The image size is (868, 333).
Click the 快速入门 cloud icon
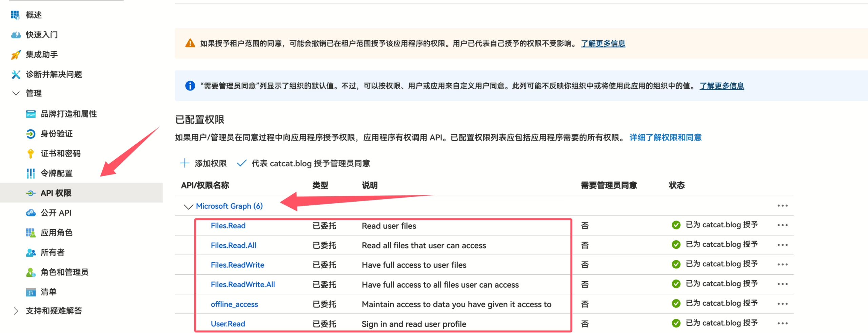click(x=16, y=35)
